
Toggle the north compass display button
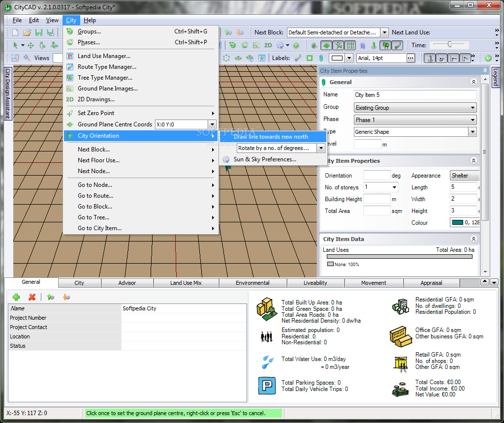click(339, 45)
